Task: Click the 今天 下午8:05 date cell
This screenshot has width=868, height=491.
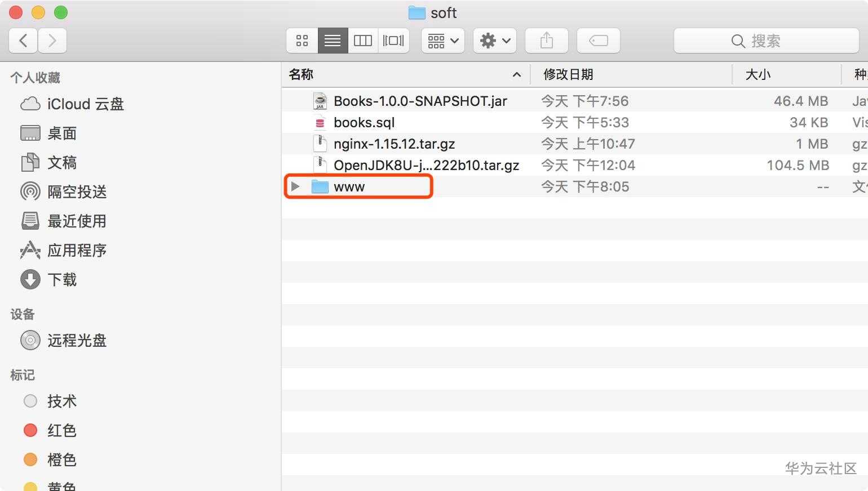Action: (585, 186)
